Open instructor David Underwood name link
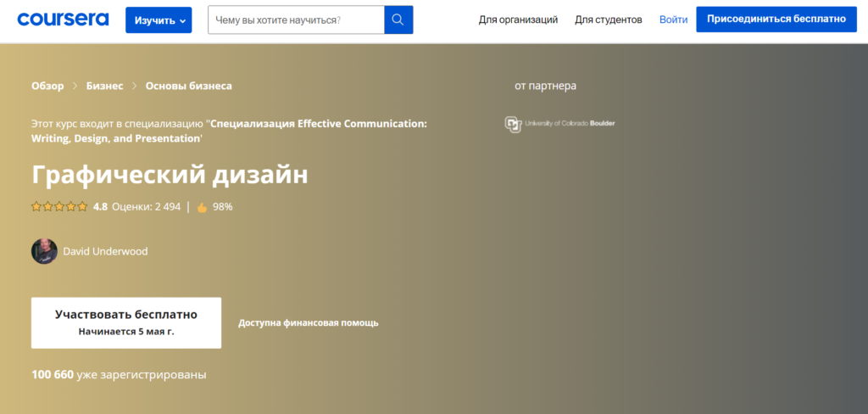The image size is (868, 414). [x=105, y=252]
